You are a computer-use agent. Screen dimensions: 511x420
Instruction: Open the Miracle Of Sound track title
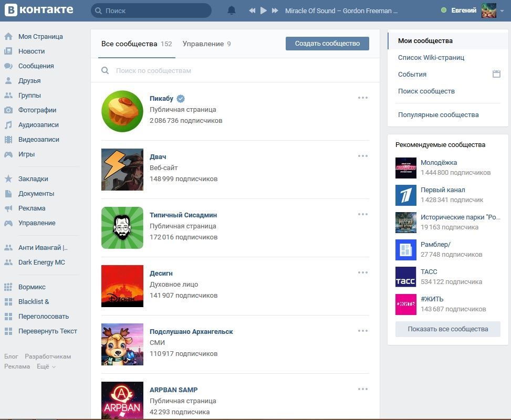pyautogui.click(x=341, y=10)
